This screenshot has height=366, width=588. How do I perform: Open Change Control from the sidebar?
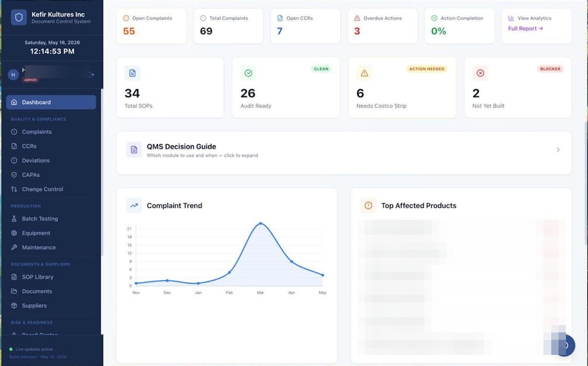51,189
